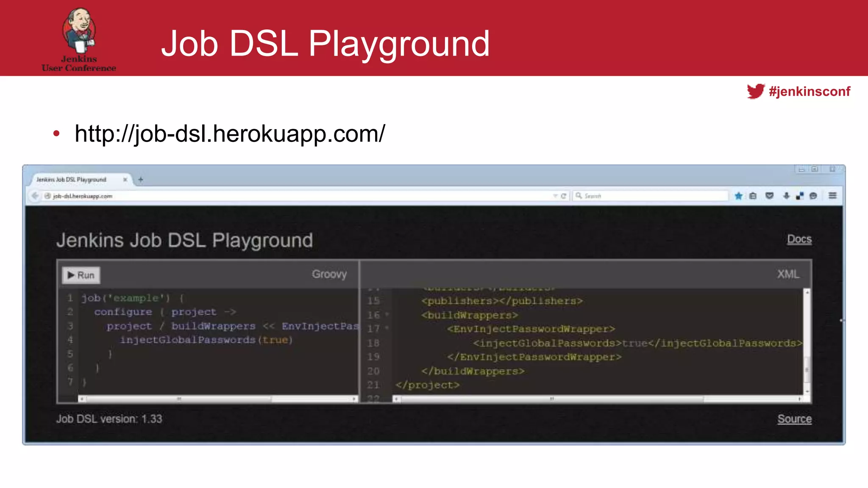Click the http://job-dsl.herokuapp.com/ URL text
The width and height of the screenshot is (868, 488).
tap(230, 134)
